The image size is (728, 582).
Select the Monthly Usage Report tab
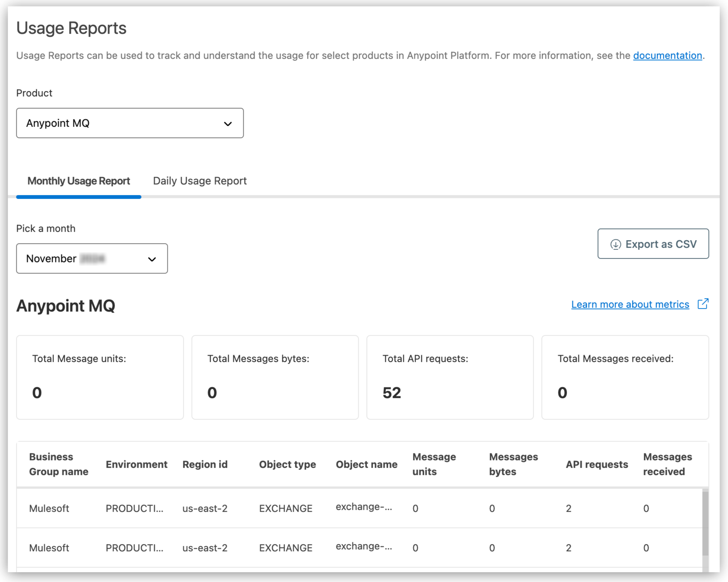79,181
